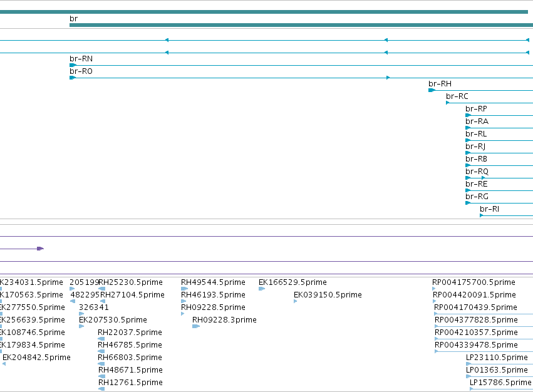Choose EST RH48671.5prime

coord(130,370)
